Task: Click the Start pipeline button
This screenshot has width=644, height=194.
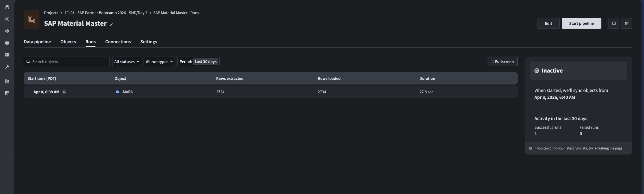Action: tap(581, 23)
